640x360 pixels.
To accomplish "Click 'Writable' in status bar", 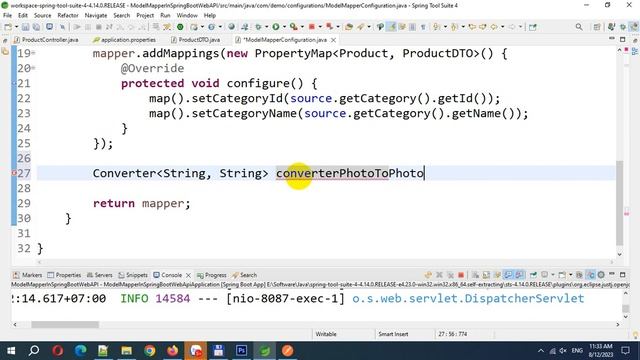I will point(326,334).
